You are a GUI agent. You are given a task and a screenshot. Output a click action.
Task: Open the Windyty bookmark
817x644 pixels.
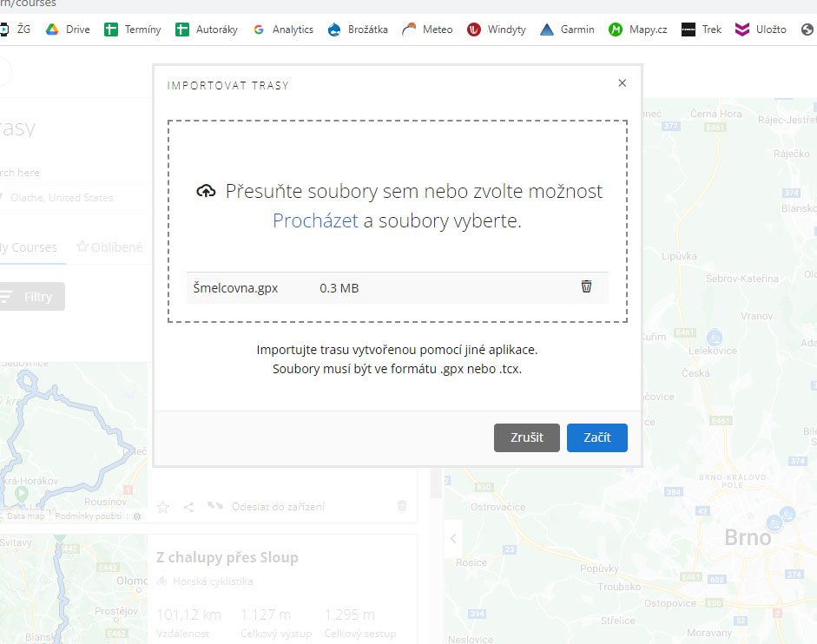(496, 30)
